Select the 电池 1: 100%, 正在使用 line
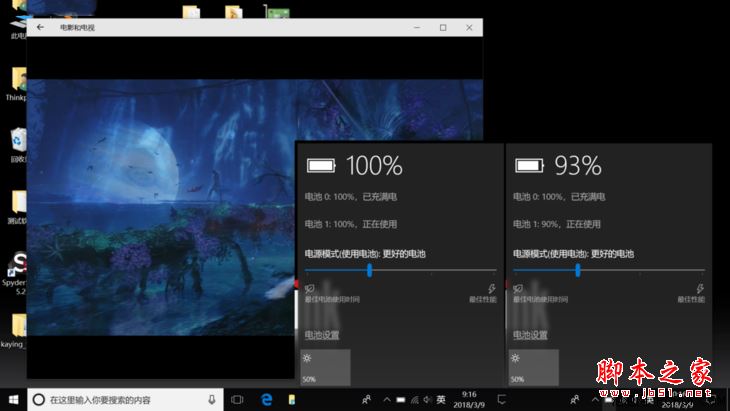The image size is (730, 411). (x=351, y=224)
